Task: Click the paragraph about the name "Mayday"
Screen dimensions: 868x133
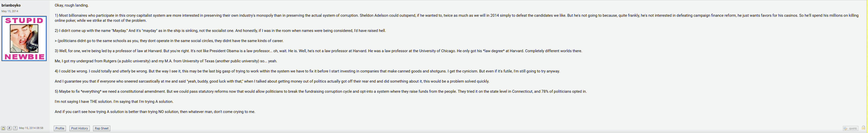Action: click(220, 31)
